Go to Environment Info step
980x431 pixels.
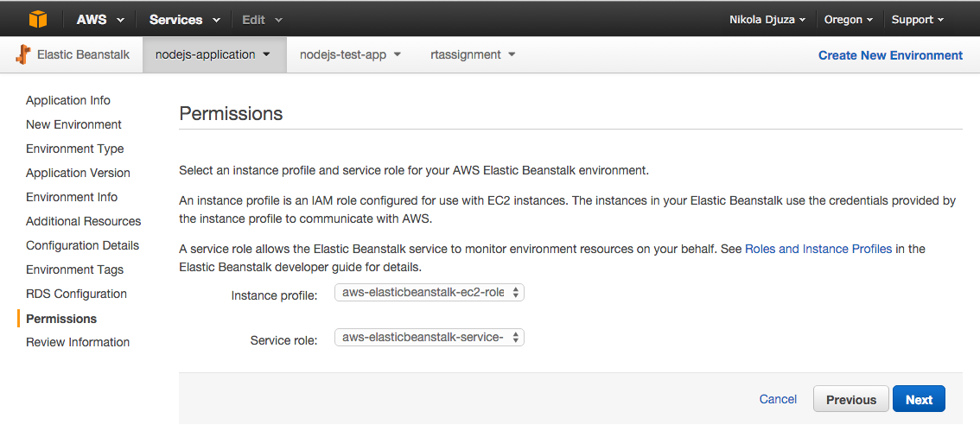tap(72, 197)
